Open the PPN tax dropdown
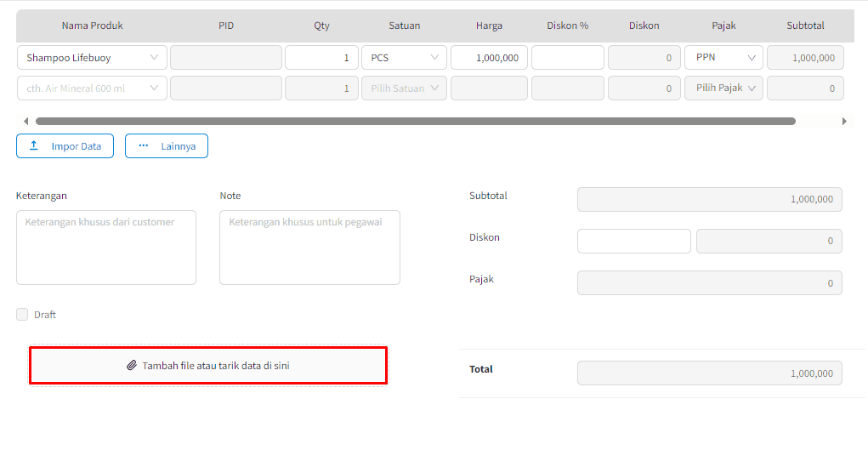Screen dimensions: 868x450 723,58
